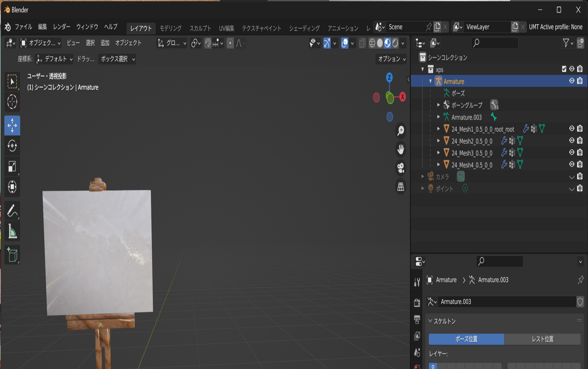Open the レンダー menu
Screen dimensions: 588x369
(x=62, y=27)
